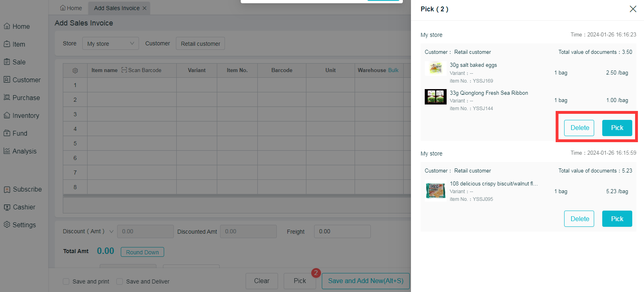Screen dimensions: 644x292
Task: Click the Round Down button
Action: tap(142, 252)
